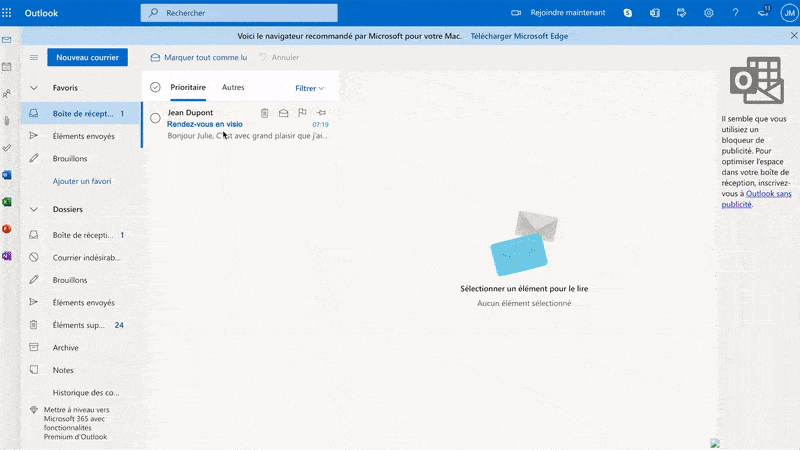Switch to the Autres tab
The height and width of the screenshot is (450, 800).
(233, 87)
